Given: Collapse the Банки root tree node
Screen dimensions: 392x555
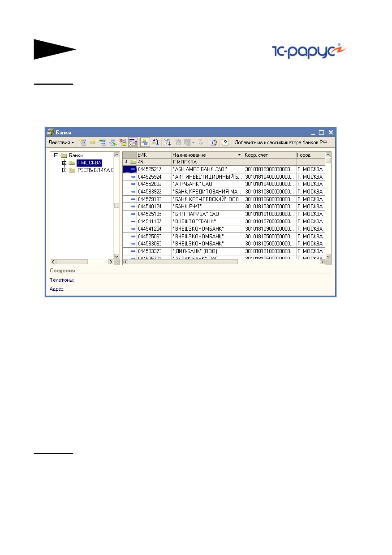Looking at the screenshot, I should (x=56, y=155).
